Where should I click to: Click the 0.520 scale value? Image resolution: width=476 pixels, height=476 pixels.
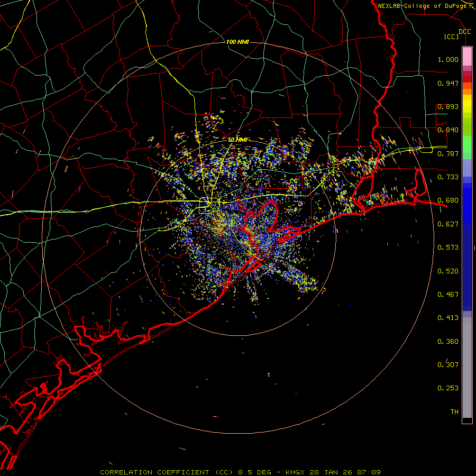point(448,271)
